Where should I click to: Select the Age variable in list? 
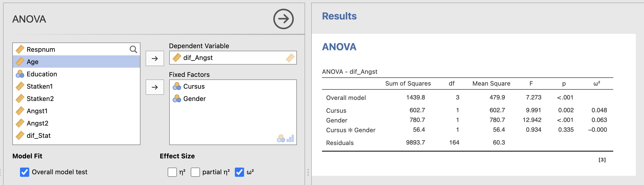tap(33, 62)
